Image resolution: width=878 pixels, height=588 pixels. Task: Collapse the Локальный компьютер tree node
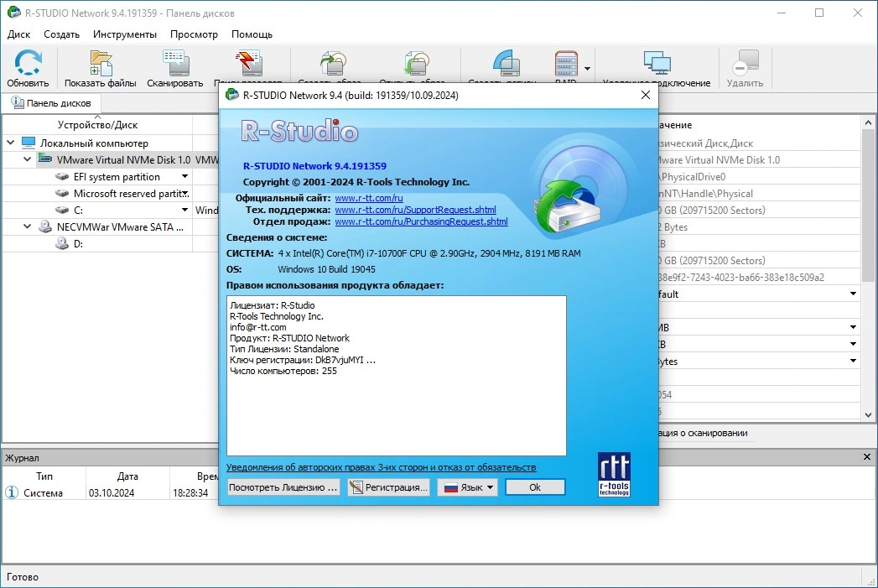point(11,143)
